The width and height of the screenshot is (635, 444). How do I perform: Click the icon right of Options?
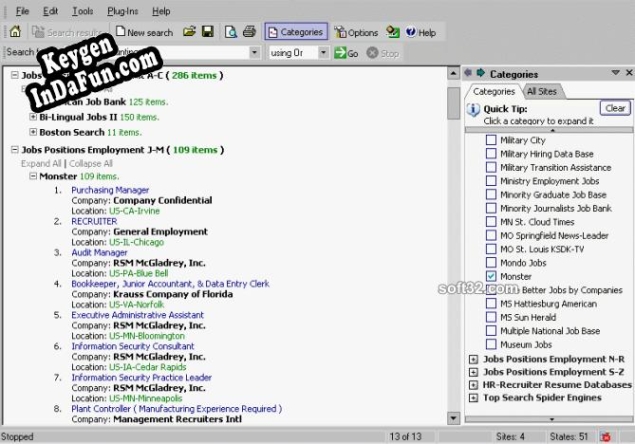coord(392,32)
